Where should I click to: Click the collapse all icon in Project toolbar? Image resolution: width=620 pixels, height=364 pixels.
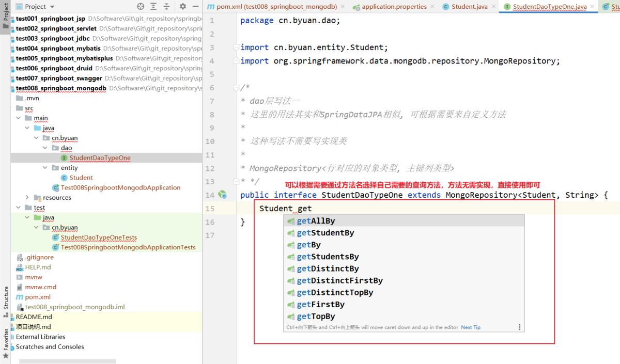tap(167, 7)
